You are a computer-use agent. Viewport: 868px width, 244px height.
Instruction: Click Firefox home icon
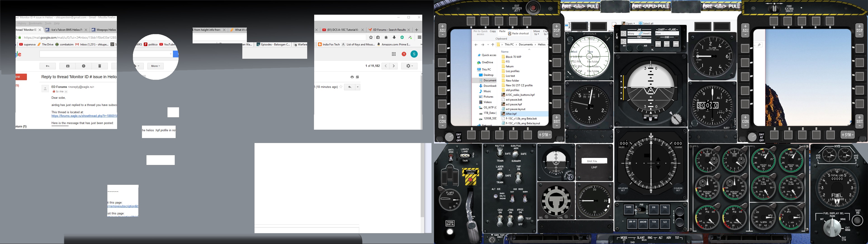tap(386, 38)
